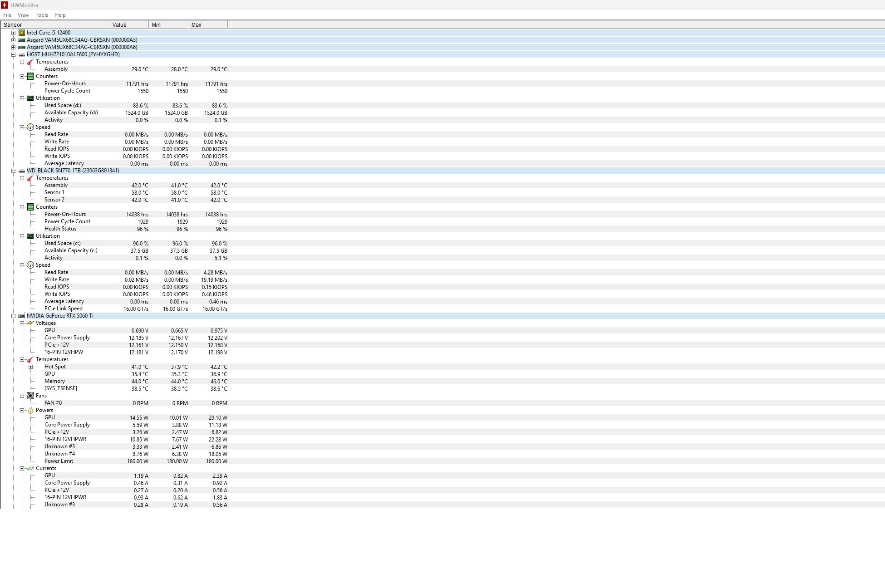Image resolution: width=885 pixels, height=588 pixels.
Task: Click the first Asgard memory module icon (000000A5)
Action: pos(22,40)
